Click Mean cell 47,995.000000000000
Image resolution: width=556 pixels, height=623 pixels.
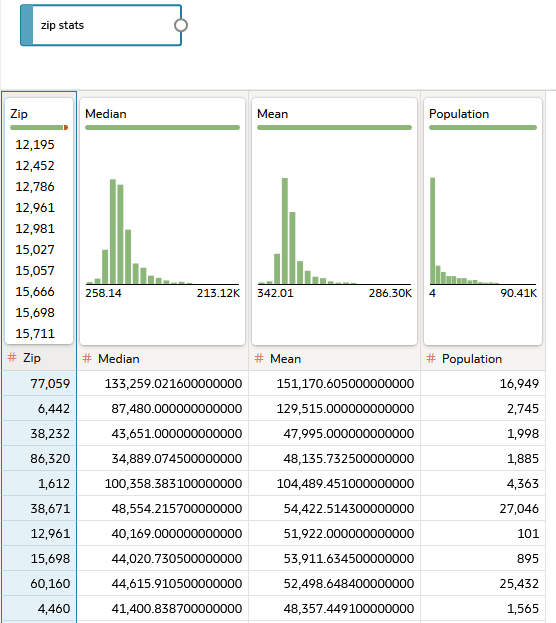point(335,433)
